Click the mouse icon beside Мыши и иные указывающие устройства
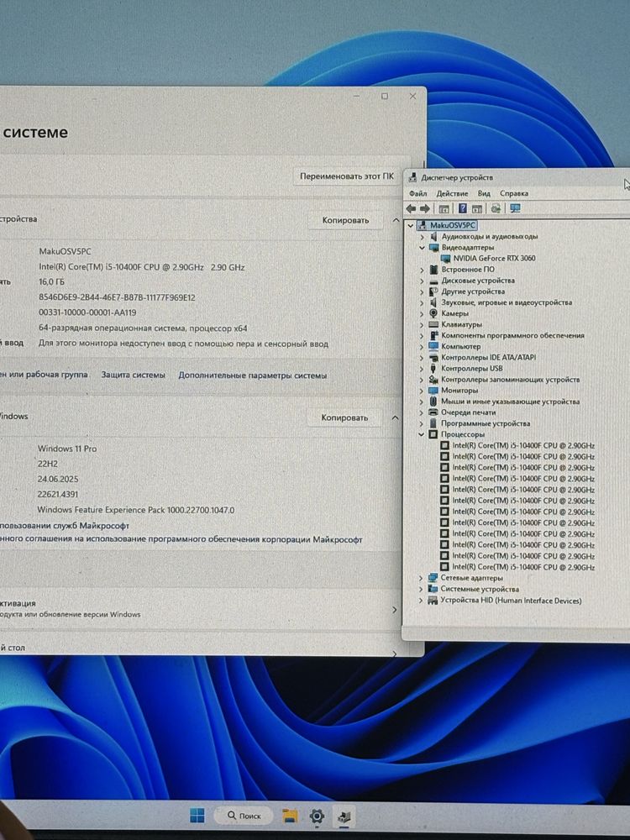Viewport: 630px width, 840px height. [x=433, y=402]
